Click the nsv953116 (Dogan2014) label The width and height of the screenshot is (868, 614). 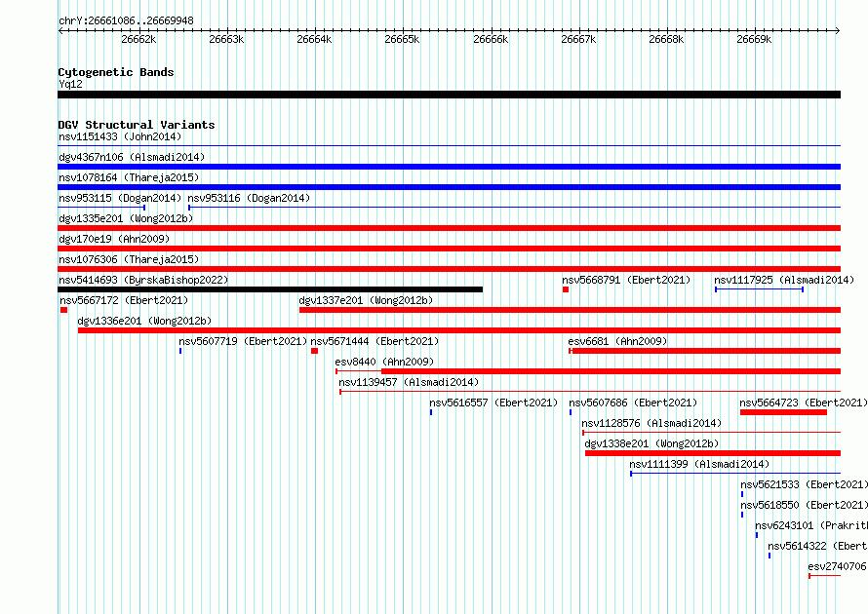(x=249, y=198)
